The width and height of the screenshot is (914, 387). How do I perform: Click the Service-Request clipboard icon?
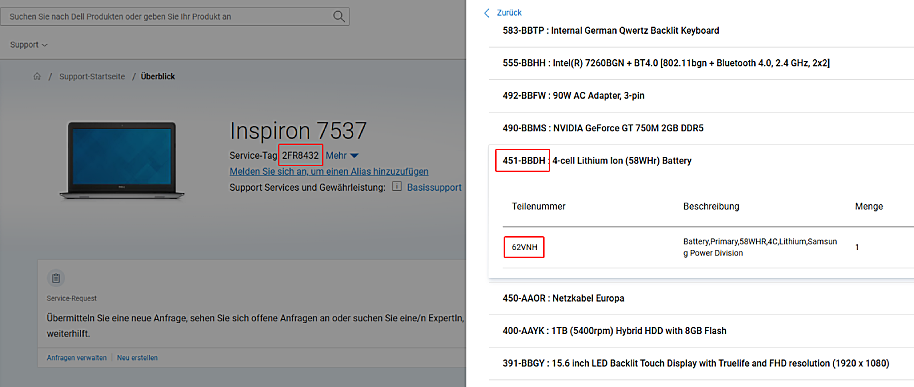tap(56, 278)
